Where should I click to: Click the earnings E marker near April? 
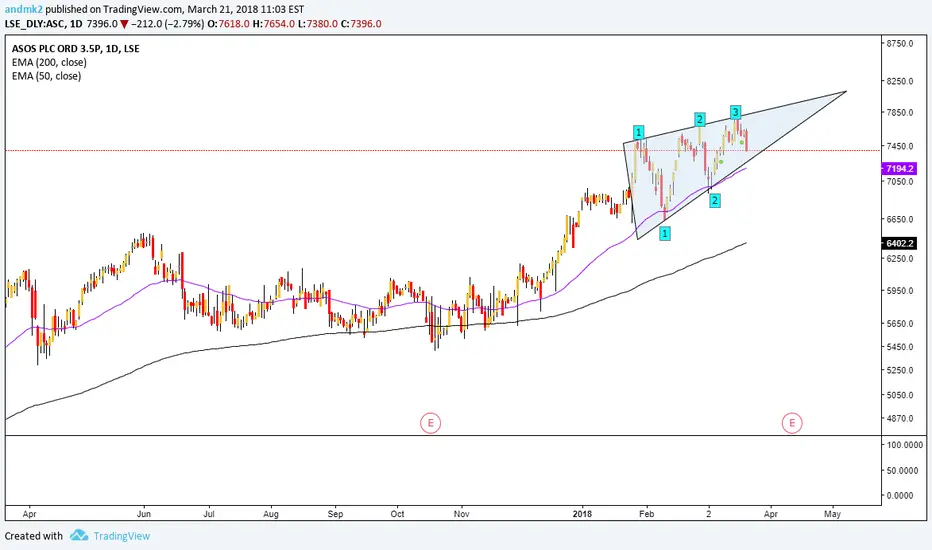click(x=792, y=423)
